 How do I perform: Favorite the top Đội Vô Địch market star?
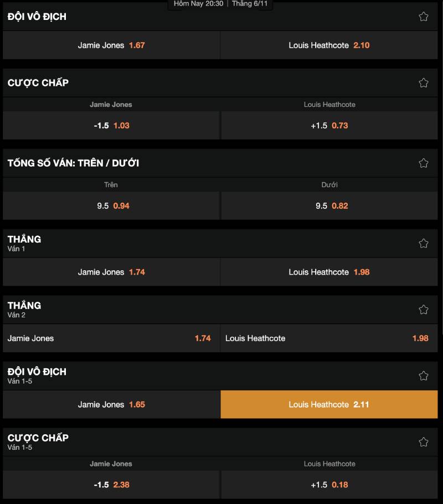424,17
